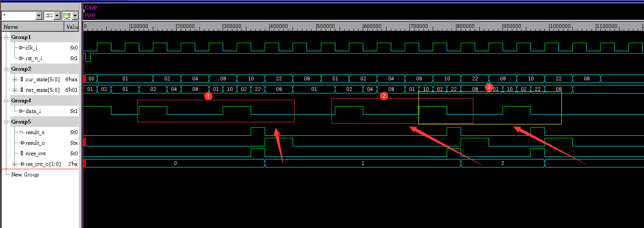Click the 500000 mark on time ruler

click(325, 26)
